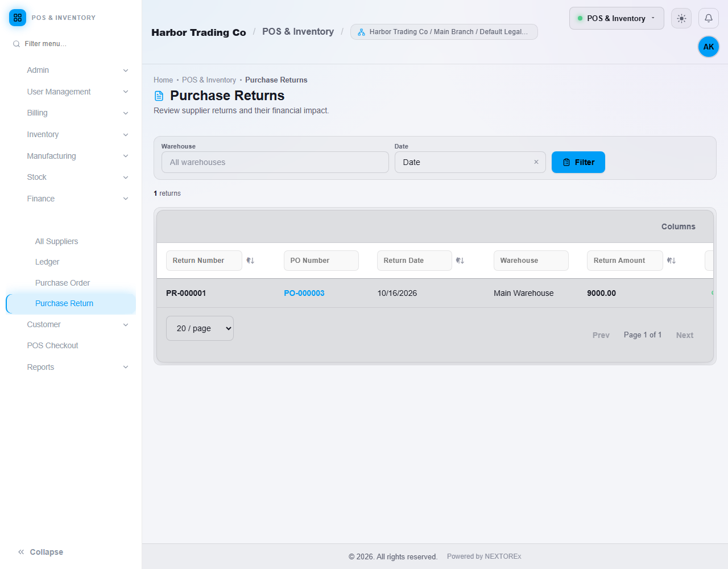Expand the Stock menu section

click(77, 177)
